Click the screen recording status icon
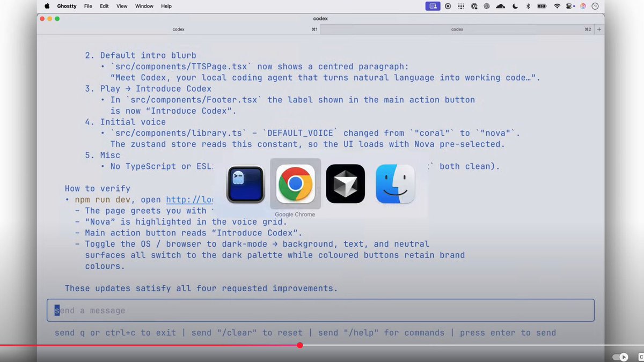This screenshot has height=362, width=644. pos(448,6)
